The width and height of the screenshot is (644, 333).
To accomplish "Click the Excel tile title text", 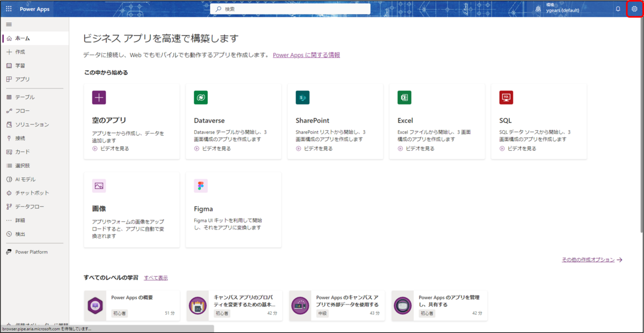I will point(405,121).
